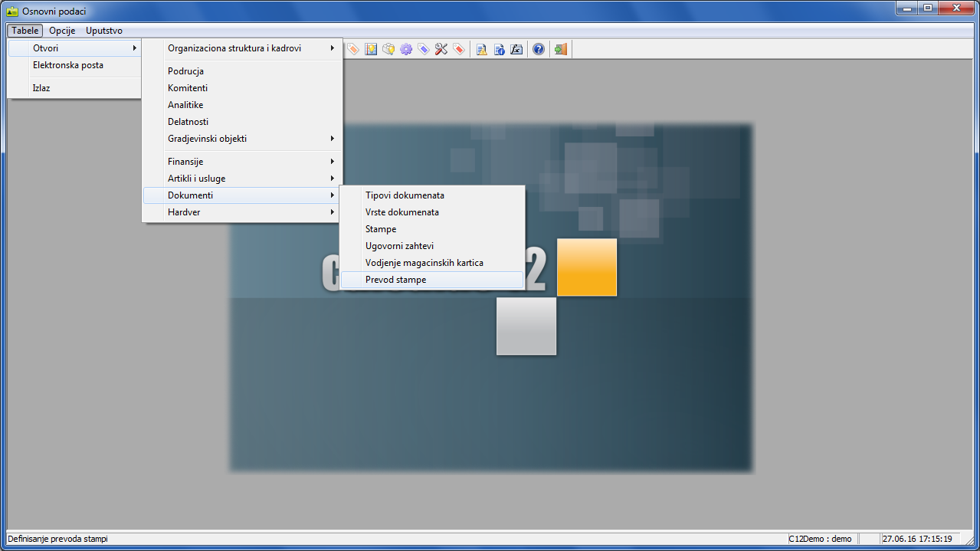
Task: Click the document with warning triangle icon
Action: [x=481, y=49]
